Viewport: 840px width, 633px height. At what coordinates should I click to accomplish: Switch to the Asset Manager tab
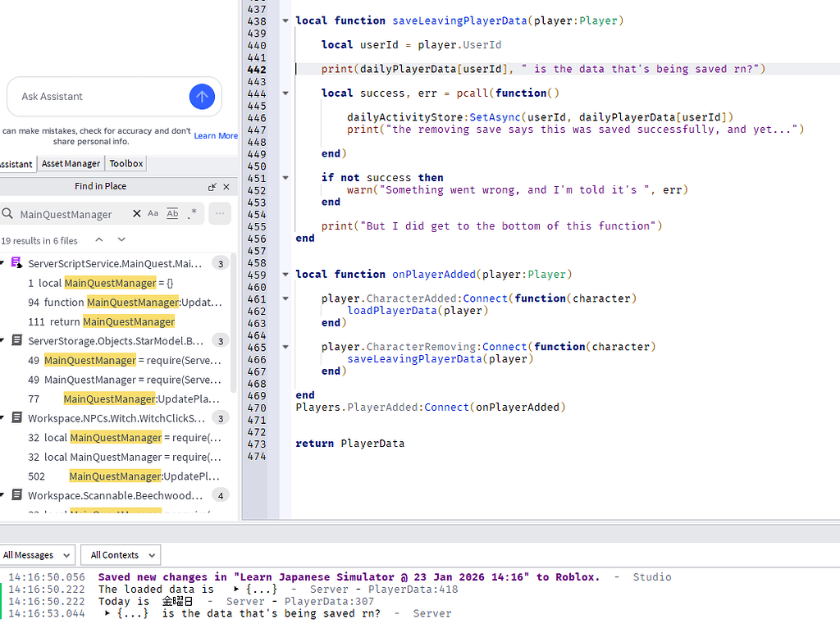tap(71, 163)
